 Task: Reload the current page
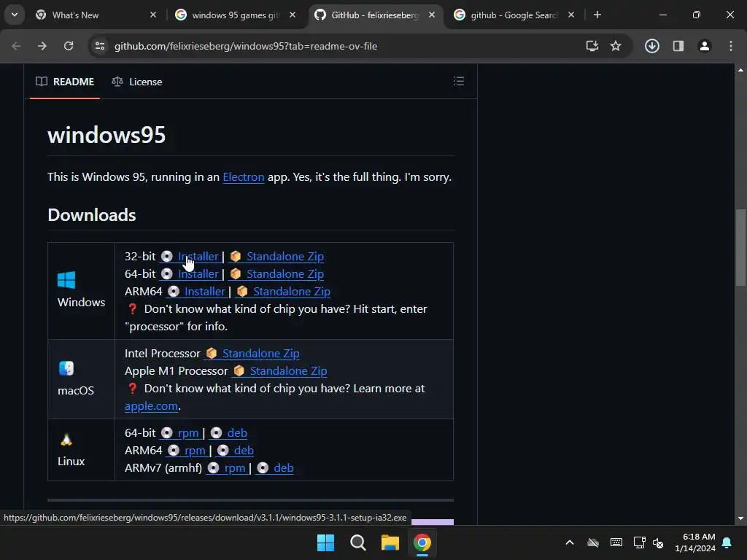point(69,46)
